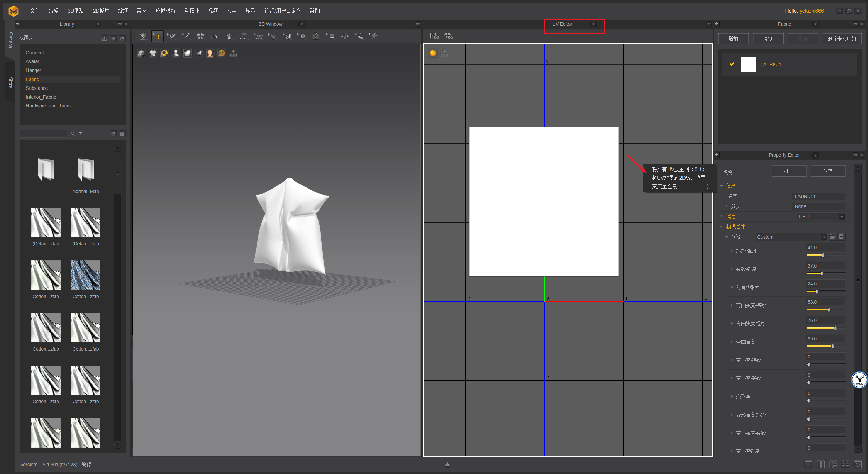Toggle the checkmark beside FABRIC 1
Screen dimensions: 868x474
coord(732,64)
